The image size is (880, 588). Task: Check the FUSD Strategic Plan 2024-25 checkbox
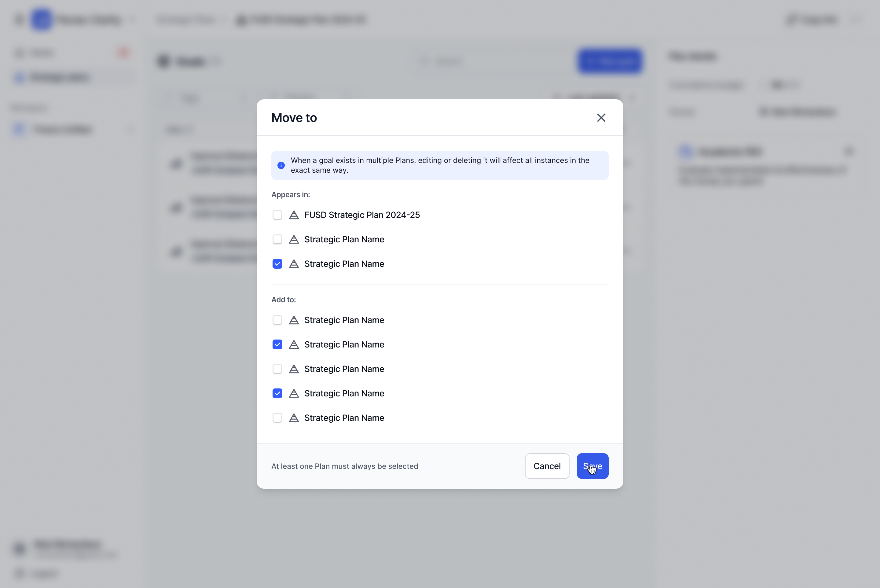(277, 215)
